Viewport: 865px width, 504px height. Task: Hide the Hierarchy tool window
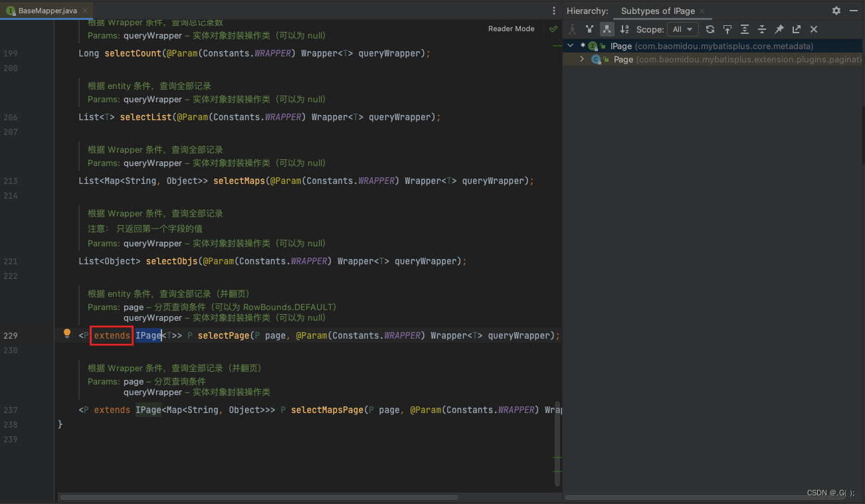click(853, 11)
